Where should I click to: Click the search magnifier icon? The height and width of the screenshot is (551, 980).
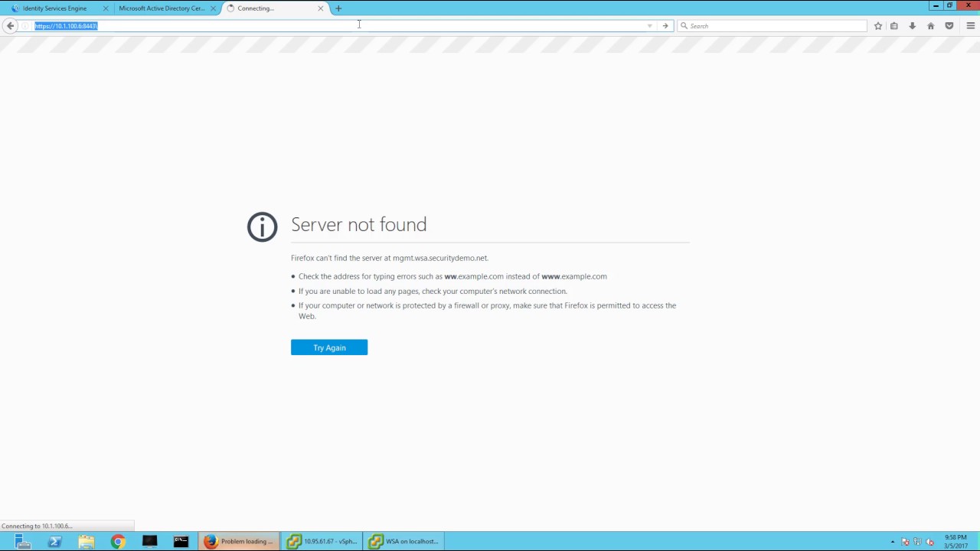tap(684, 26)
